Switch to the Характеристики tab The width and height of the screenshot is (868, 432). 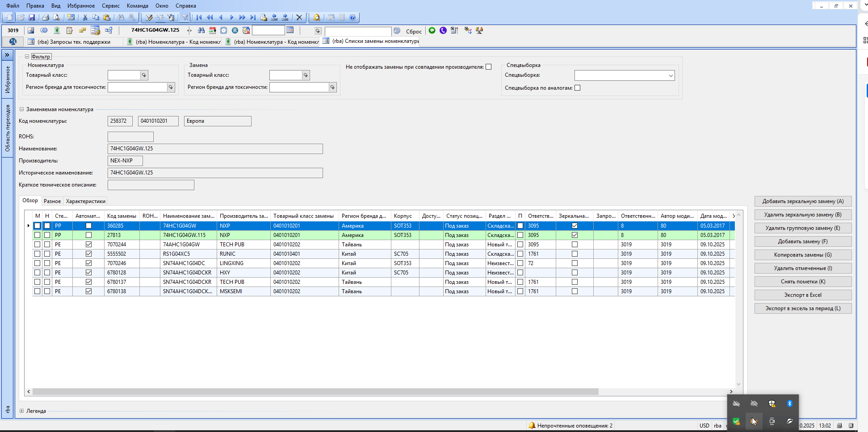coord(85,201)
